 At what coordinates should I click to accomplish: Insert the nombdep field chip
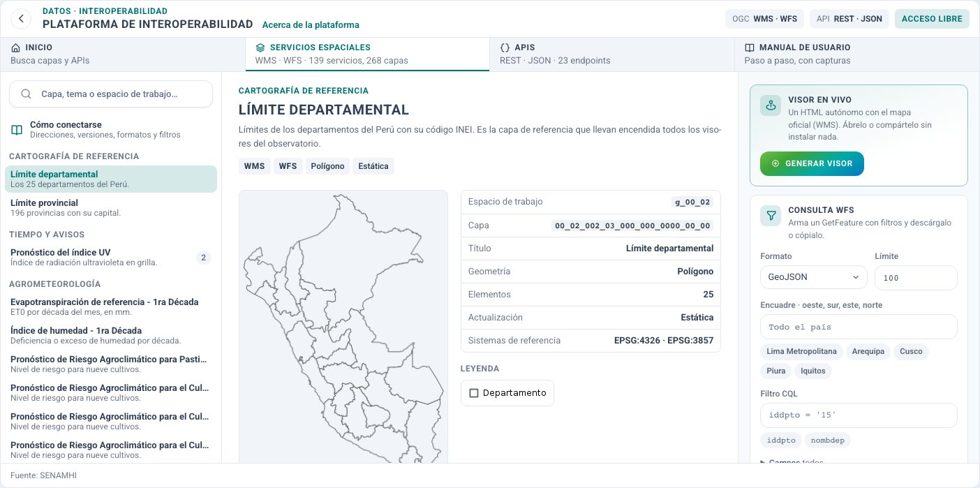(x=827, y=441)
